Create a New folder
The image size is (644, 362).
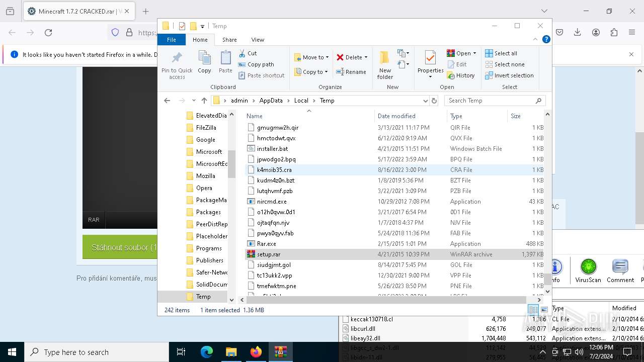385,64
